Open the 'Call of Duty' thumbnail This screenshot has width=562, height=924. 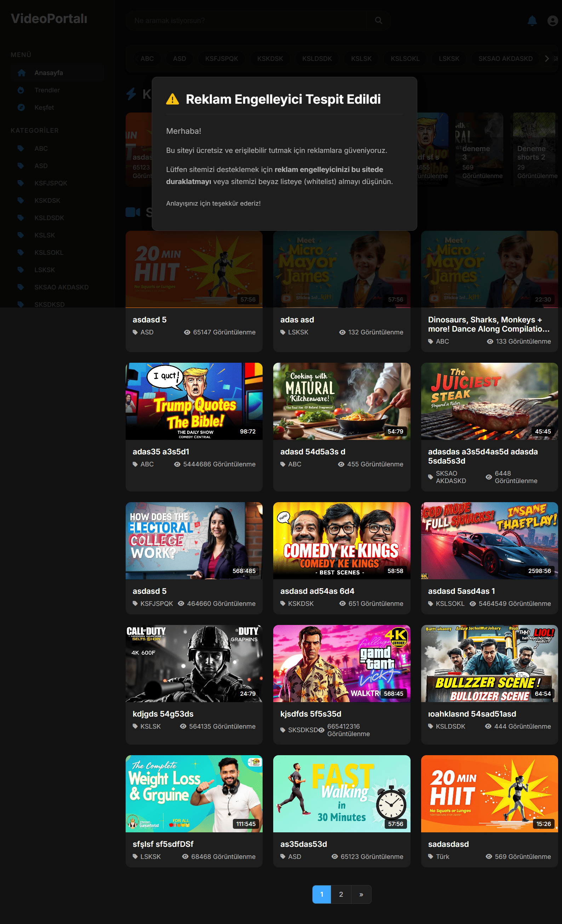[x=194, y=664]
